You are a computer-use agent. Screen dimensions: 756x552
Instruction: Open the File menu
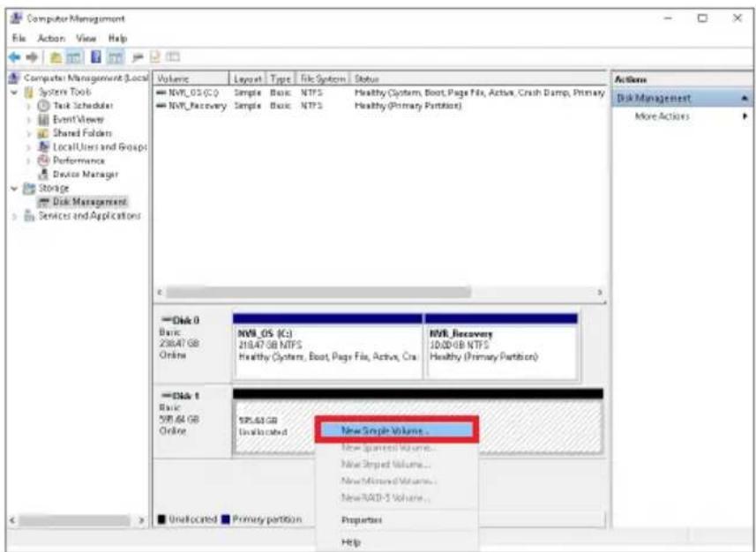(19, 38)
